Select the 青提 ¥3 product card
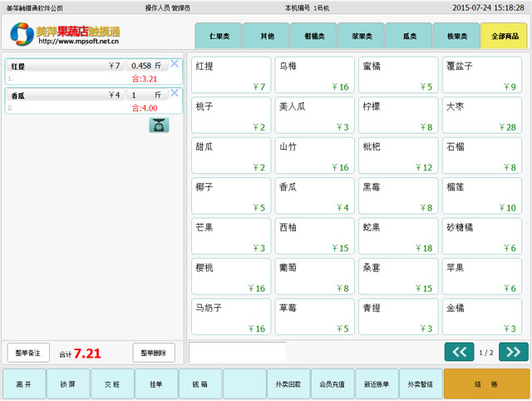 398,317
